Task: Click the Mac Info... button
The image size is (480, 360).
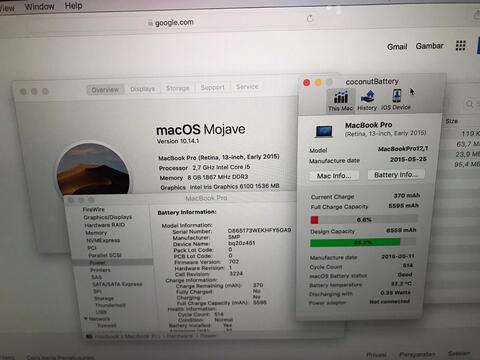Action: (334, 176)
